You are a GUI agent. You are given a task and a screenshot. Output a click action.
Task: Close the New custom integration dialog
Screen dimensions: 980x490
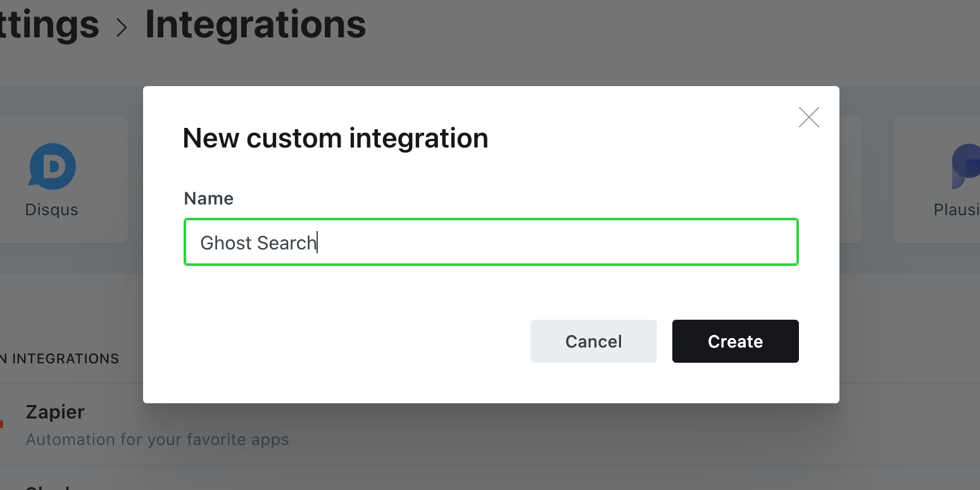808,118
